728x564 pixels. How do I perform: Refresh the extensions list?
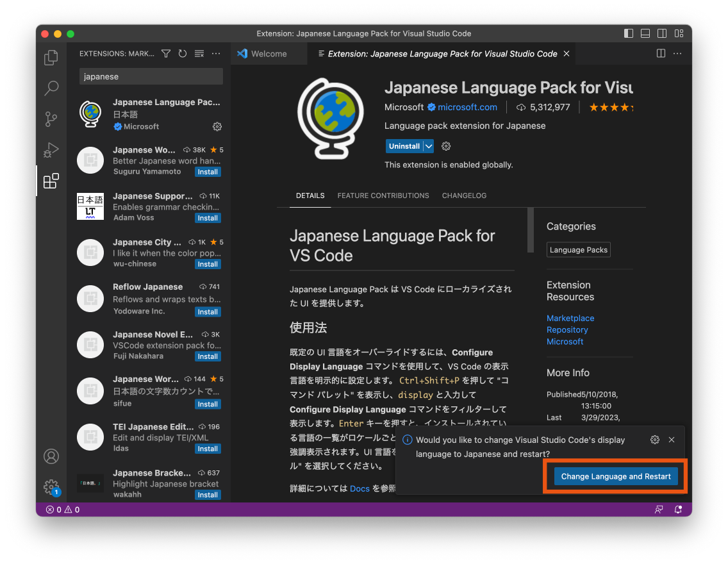pyautogui.click(x=183, y=54)
